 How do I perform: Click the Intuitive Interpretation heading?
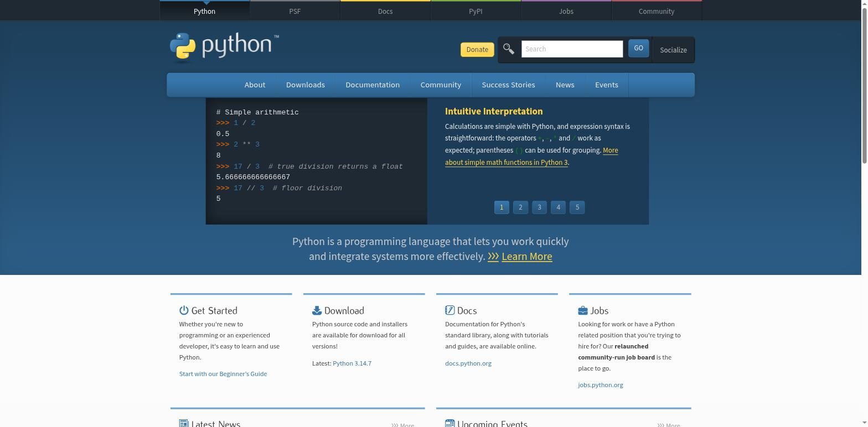[x=494, y=111]
